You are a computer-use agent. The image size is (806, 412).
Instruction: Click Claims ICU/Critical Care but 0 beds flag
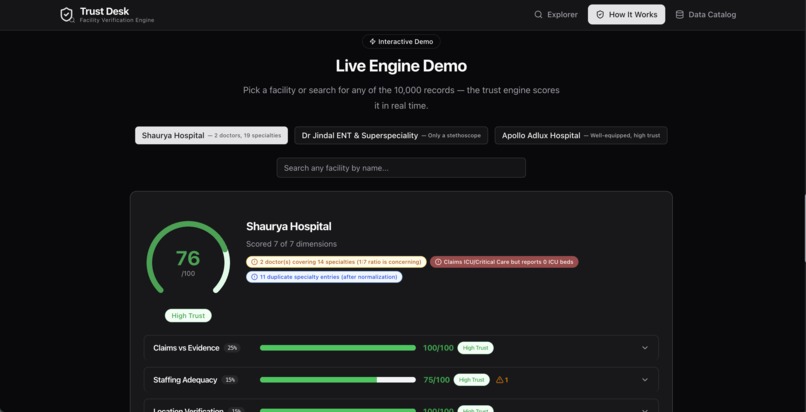click(504, 262)
